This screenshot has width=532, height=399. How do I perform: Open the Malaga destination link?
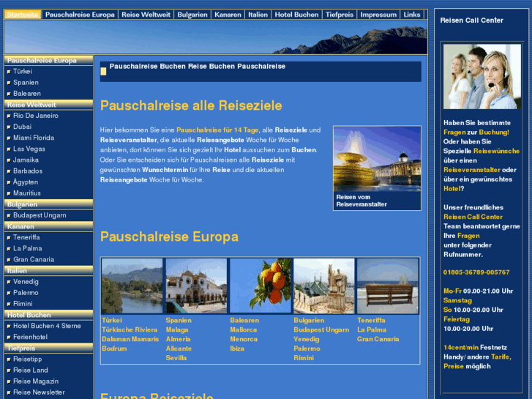(x=177, y=329)
